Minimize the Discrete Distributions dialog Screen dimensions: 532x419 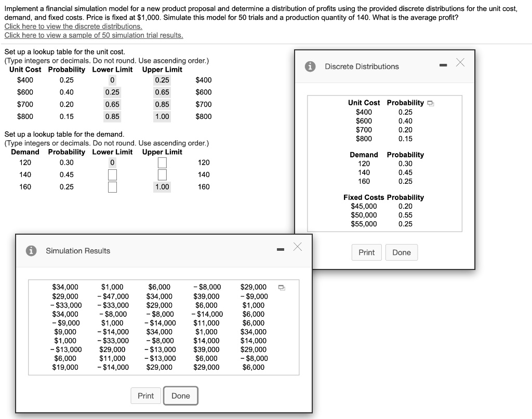tap(443, 63)
